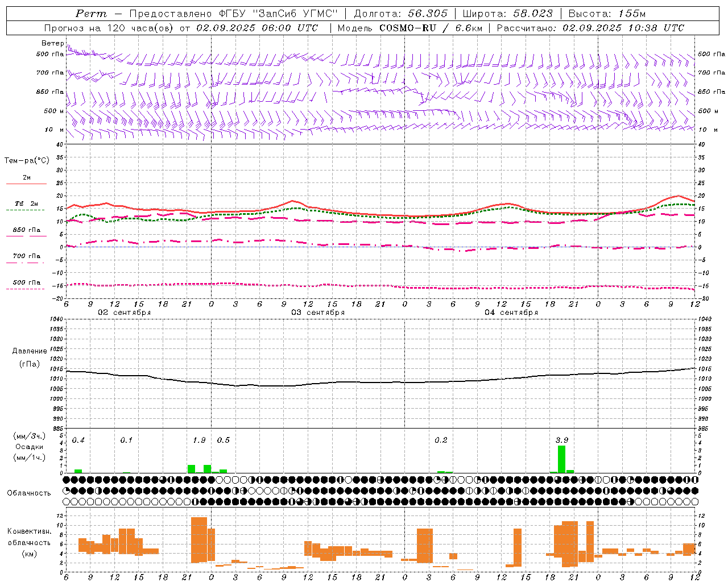
Task: Click precipitation total "0.2"
Action: (x=441, y=440)
